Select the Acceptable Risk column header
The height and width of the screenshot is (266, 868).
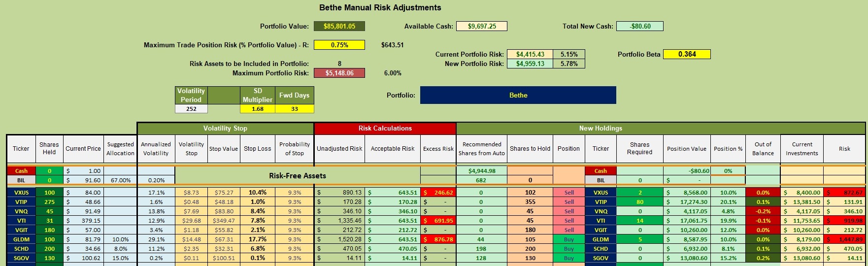point(393,148)
